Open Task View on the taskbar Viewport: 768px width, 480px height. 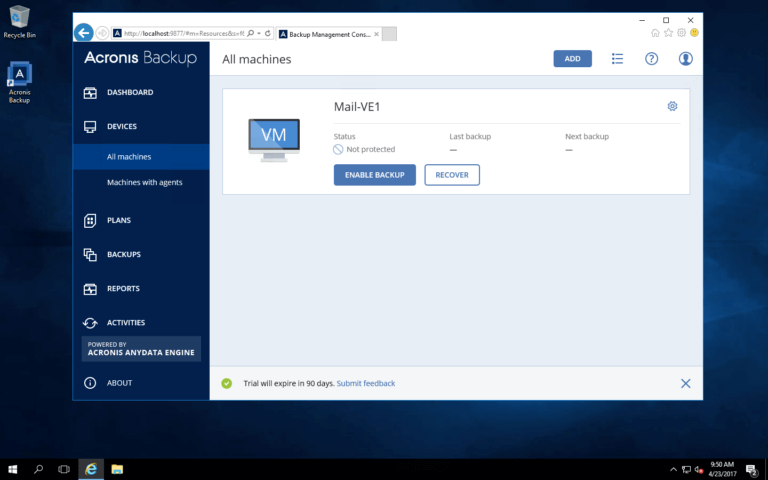(x=64, y=469)
